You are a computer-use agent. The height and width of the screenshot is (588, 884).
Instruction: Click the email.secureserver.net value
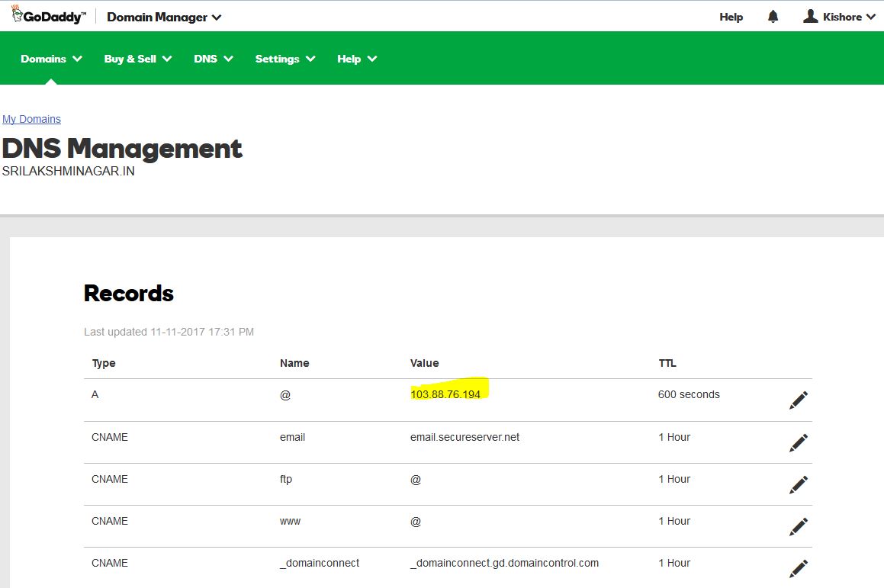coord(465,437)
